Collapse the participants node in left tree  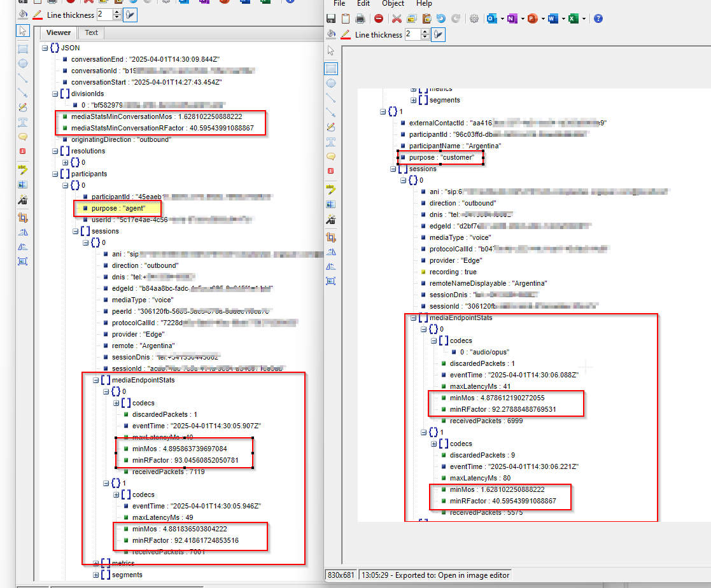point(55,174)
